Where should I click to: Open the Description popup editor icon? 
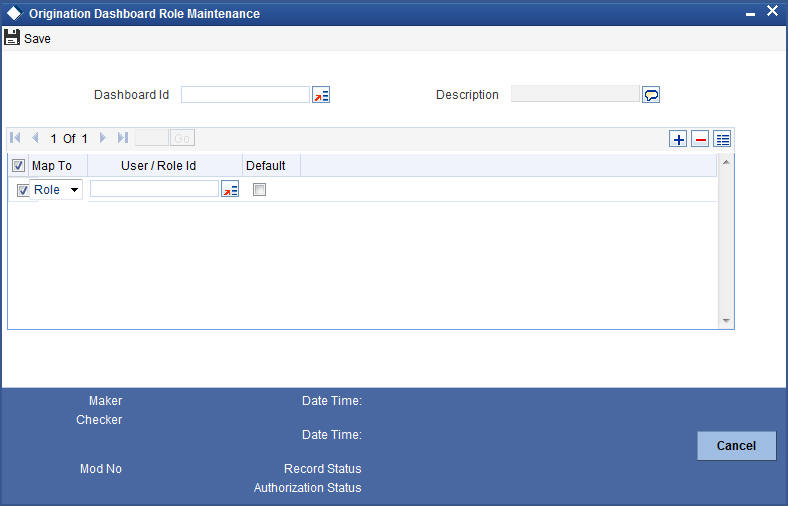tap(651, 94)
